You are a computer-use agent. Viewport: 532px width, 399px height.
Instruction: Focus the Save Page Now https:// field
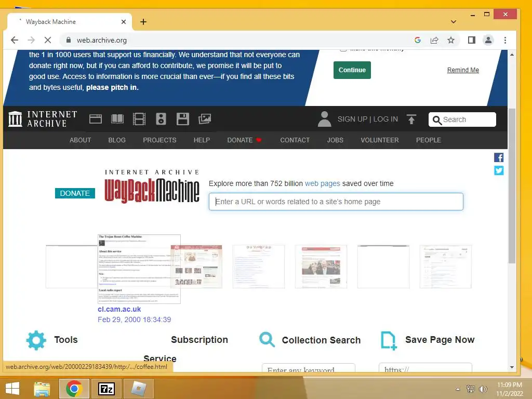coord(425,368)
